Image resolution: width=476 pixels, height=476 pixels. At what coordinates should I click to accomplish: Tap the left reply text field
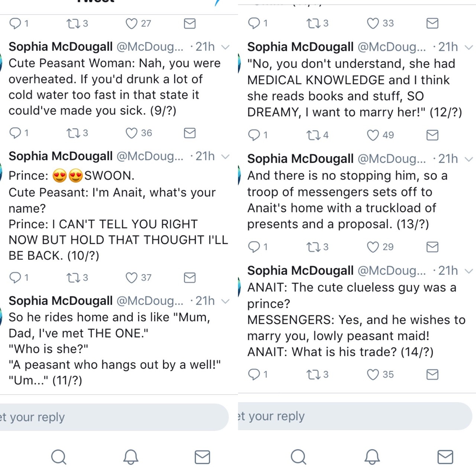click(x=112, y=417)
